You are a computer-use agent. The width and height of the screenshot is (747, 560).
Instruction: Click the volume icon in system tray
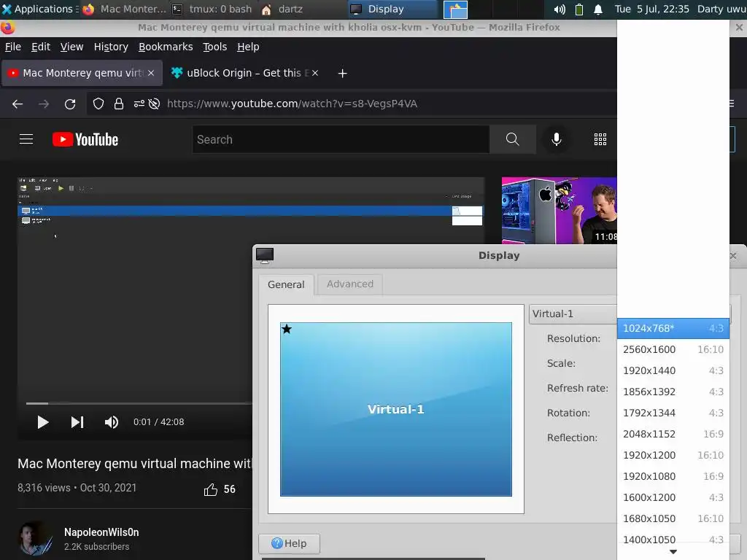click(x=560, y=9)
